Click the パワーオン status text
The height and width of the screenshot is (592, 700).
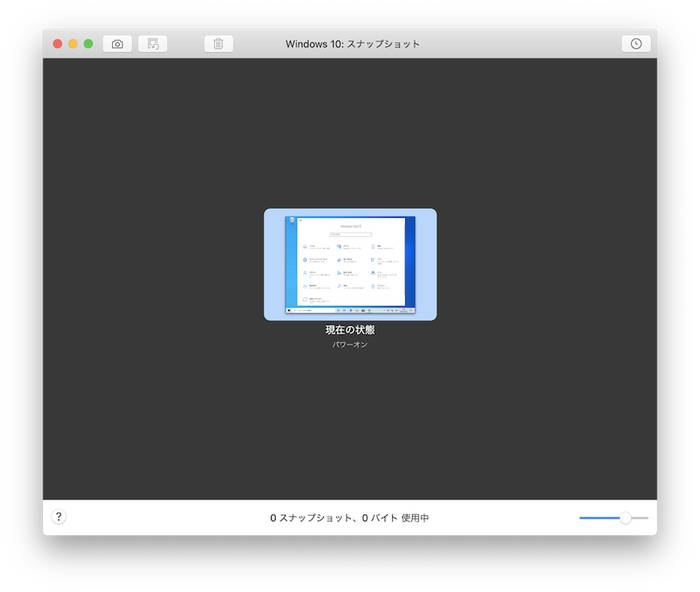point(350,345)
